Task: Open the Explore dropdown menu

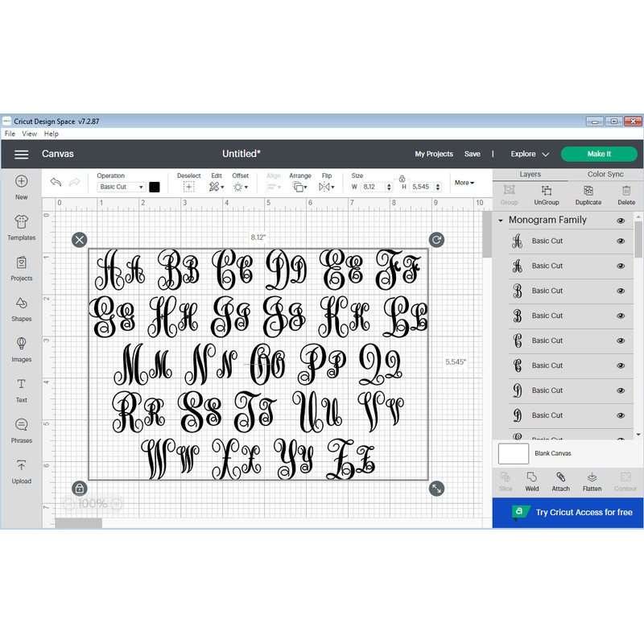Action: 529,154
